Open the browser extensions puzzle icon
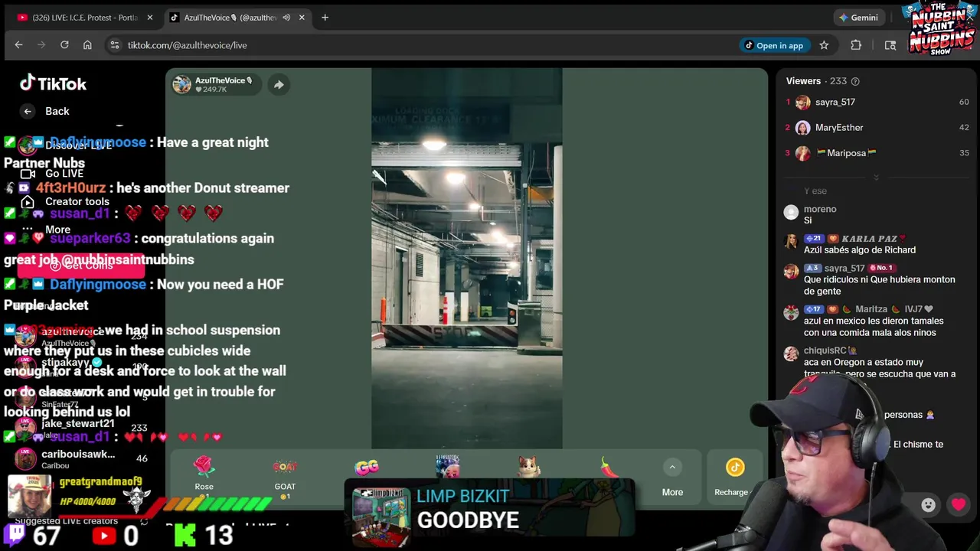 [856, 45]
